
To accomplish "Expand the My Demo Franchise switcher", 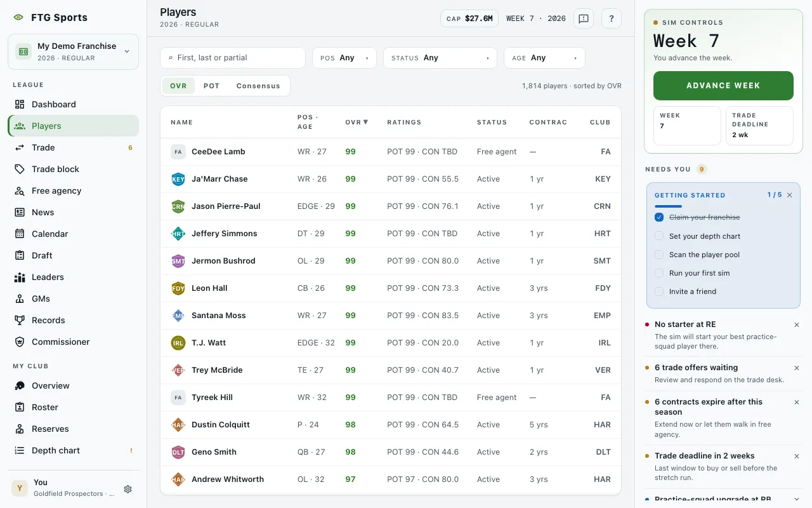I will (x=73, y=51).
